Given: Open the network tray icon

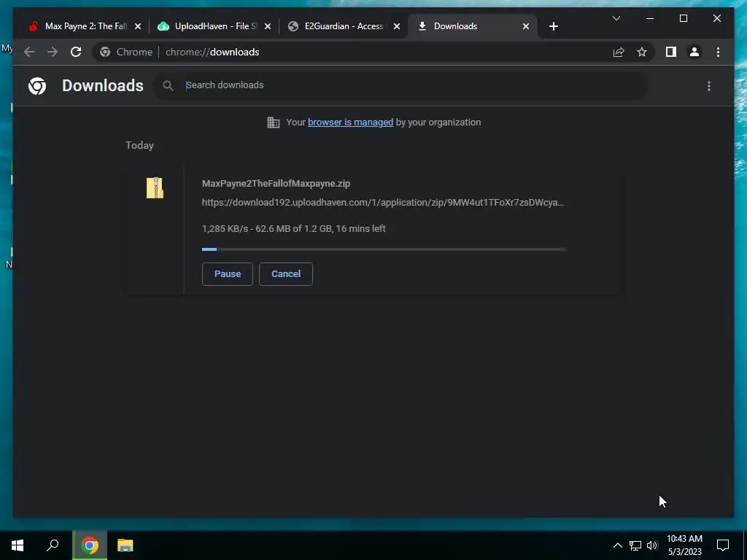Looking at the screenshot, I should click(x=635, y=545).
